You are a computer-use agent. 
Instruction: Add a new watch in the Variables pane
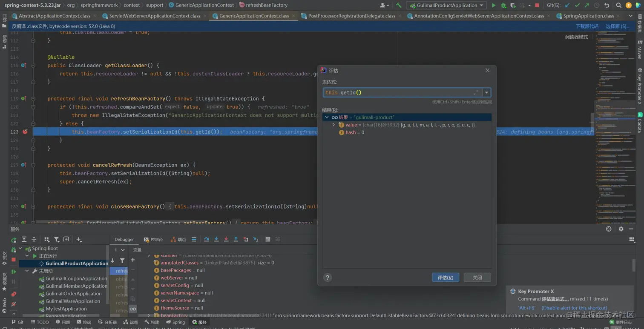click(x=133, y=260)
